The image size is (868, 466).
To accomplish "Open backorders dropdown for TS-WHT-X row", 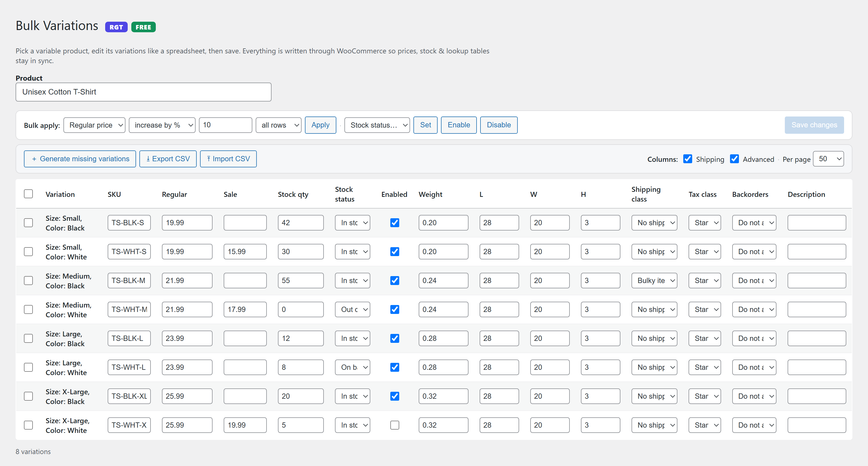I will tap(754, 425).
